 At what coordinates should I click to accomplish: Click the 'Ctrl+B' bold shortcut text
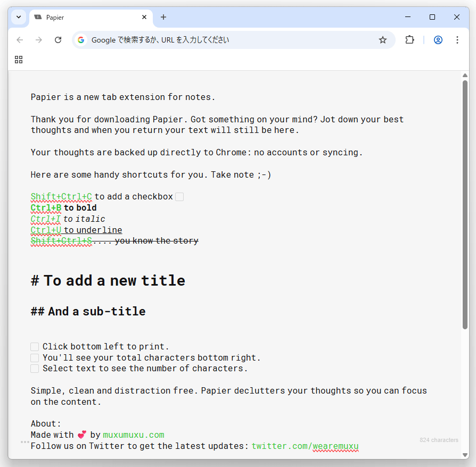coord(46,208)
